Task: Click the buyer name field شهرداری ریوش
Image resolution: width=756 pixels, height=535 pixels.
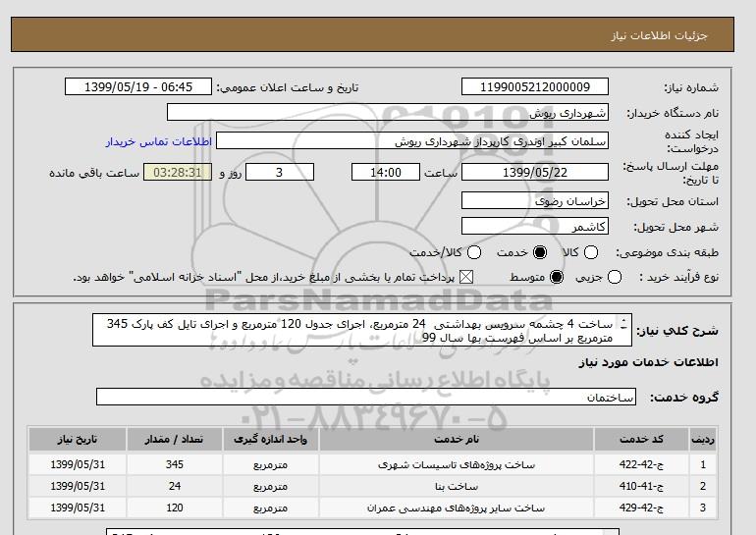Action: [x=388, y=112]
